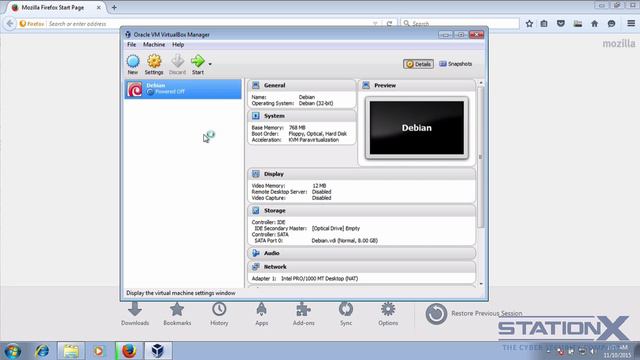Open Settings gear in VirtualBox toolbar

pos(154,64)
